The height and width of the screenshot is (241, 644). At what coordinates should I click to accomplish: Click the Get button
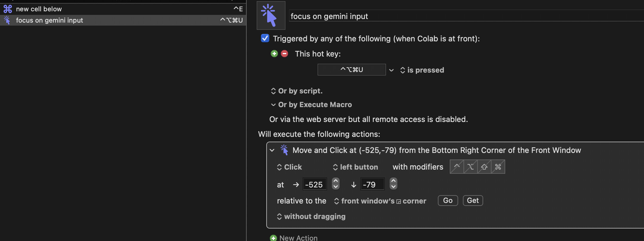473,201
